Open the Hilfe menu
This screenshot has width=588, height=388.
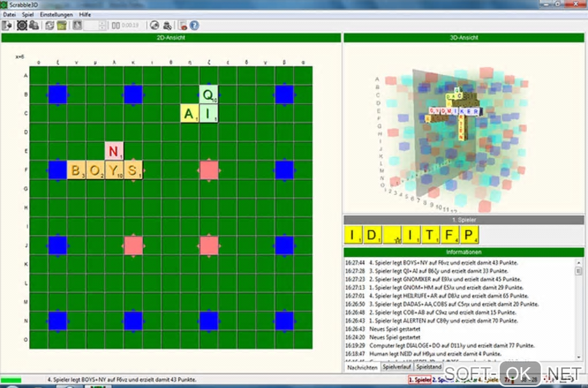(85, 14)
